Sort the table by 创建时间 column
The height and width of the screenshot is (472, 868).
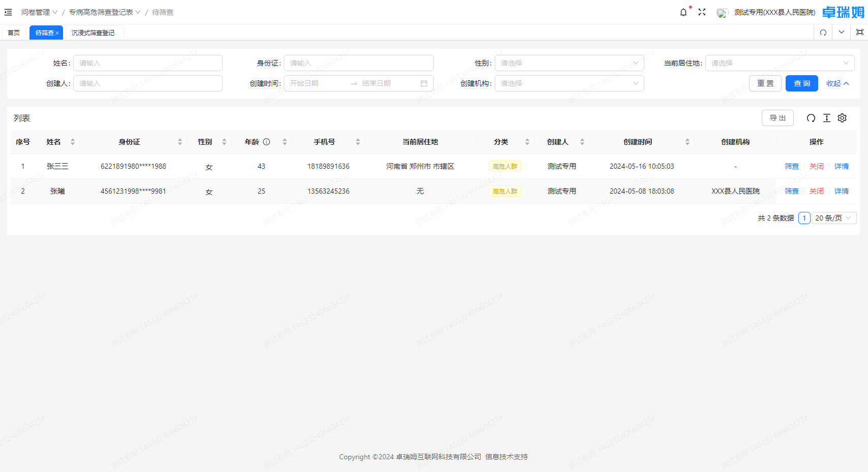click(x=688, y=142)
